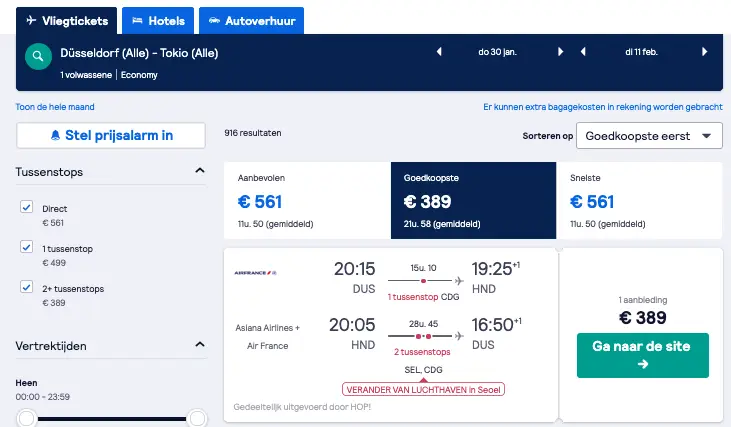The image size is (731, 427).
Task: Go to previous departure date arrow
Action: (x=439, y=52)
